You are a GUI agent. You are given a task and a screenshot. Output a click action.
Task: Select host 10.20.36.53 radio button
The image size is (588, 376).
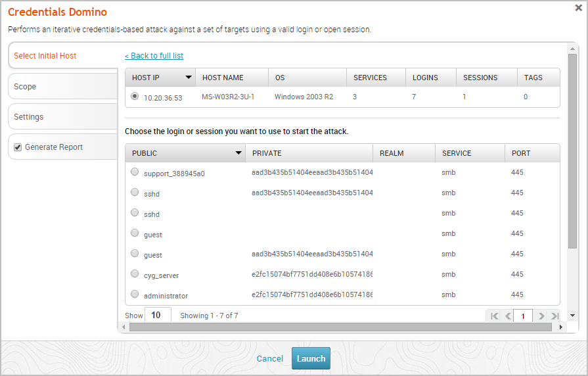pos(135,96)
